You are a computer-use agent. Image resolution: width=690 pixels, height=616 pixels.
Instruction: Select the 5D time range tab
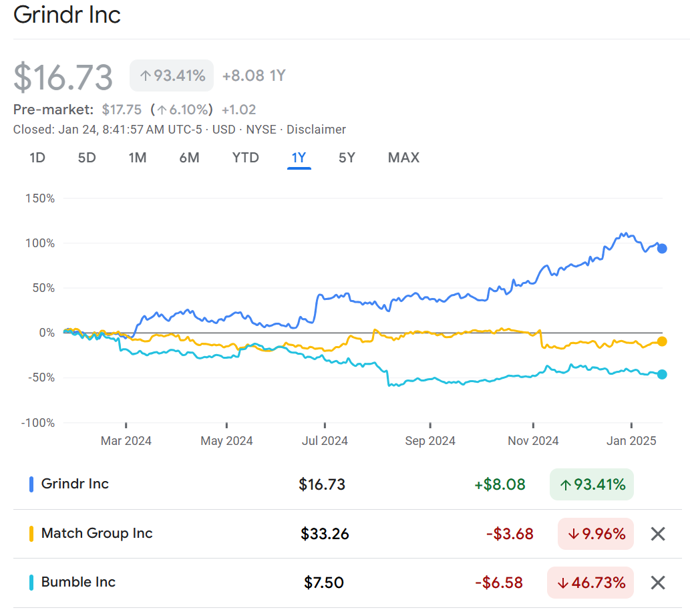click(87, 158)
